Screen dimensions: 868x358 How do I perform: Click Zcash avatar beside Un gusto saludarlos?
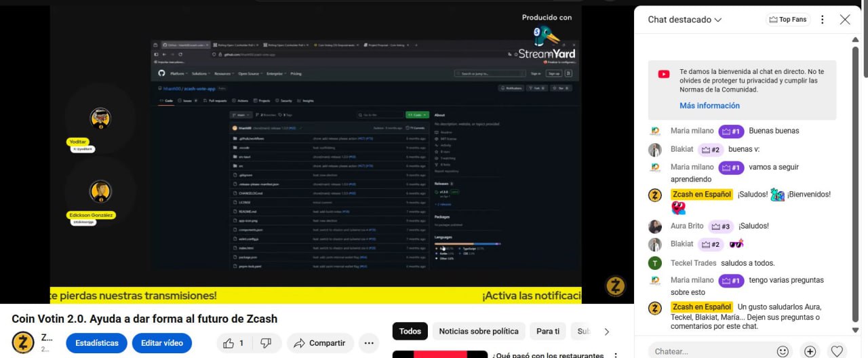pos(655,308)
